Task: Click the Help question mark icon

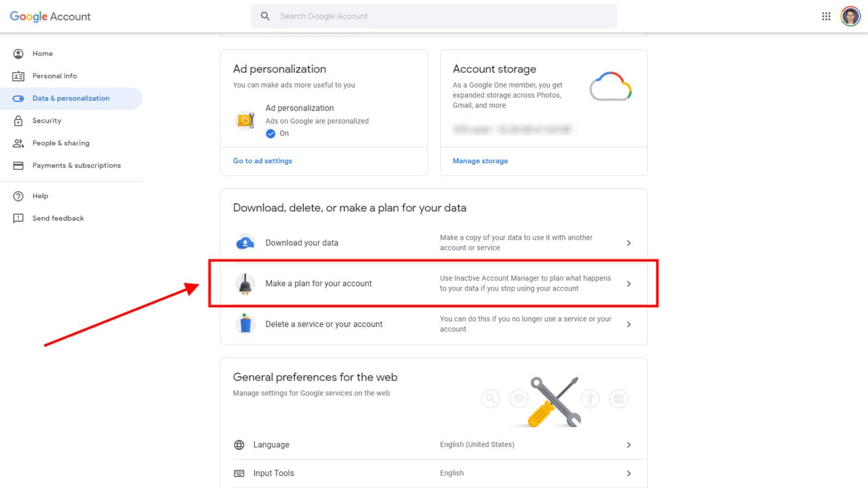Action: point(18,196)
